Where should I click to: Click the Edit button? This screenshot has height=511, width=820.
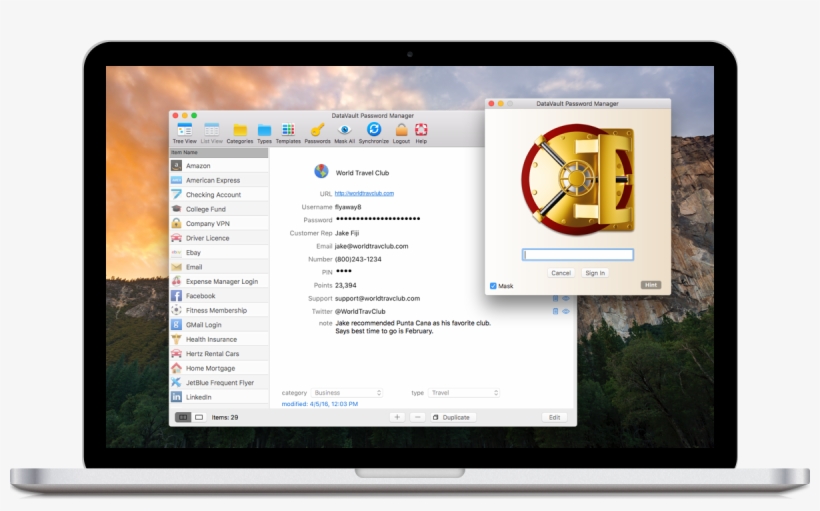pyautogui.click(x=554, y=417)
